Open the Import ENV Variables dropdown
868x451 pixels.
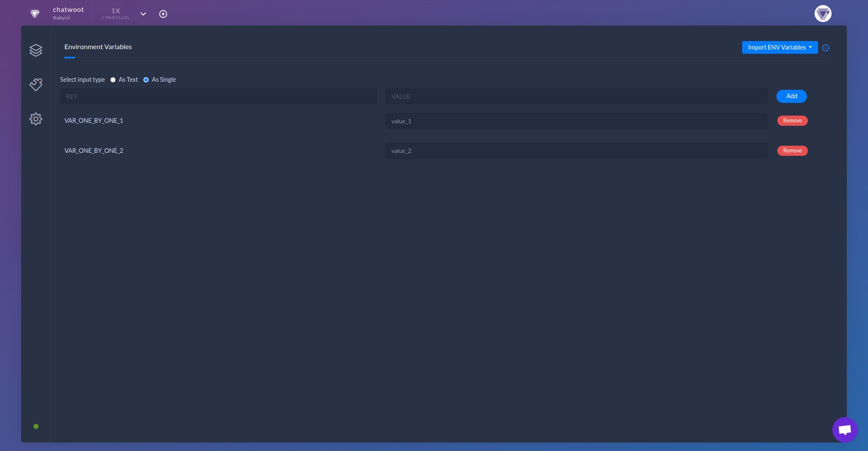pos(779,47)
